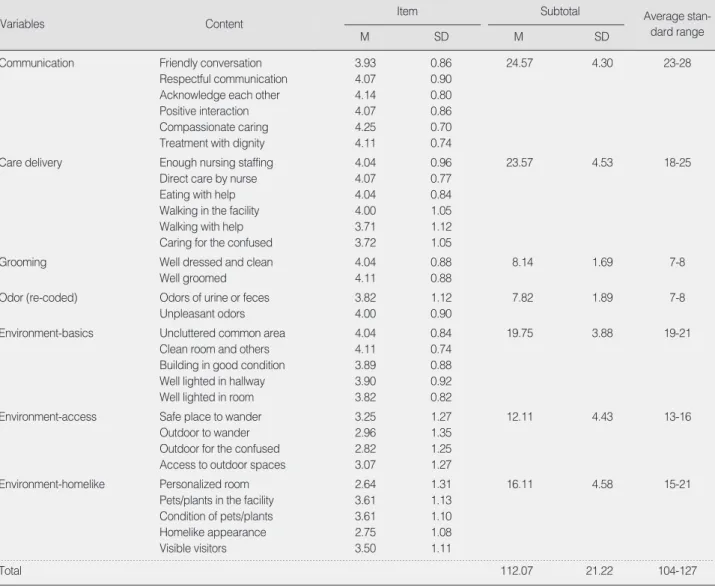The width and height of the screenshot is (715, 587).
Task: Click total range value 104-127
Action: click(677, 571)
